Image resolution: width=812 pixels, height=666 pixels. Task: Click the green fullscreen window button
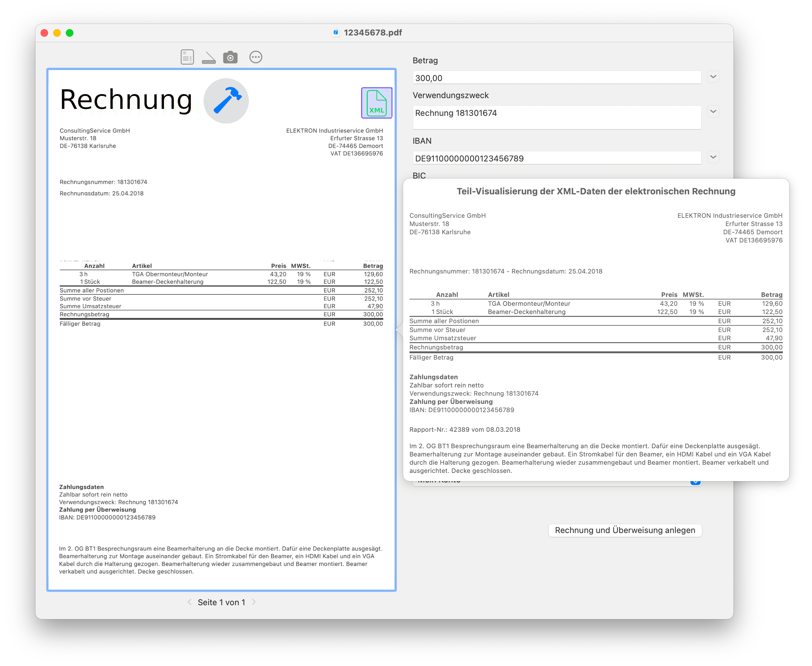click(69, 33)
